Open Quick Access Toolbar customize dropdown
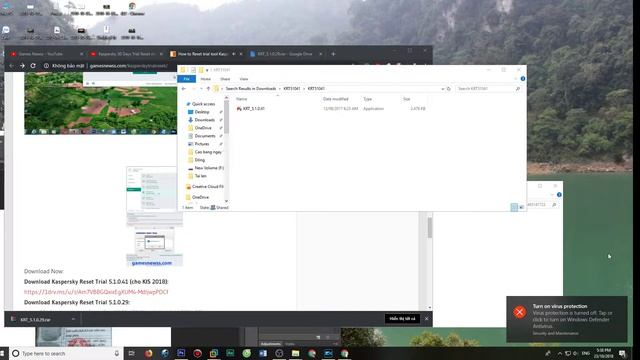 pyautogui.click(x=207, y=70)
